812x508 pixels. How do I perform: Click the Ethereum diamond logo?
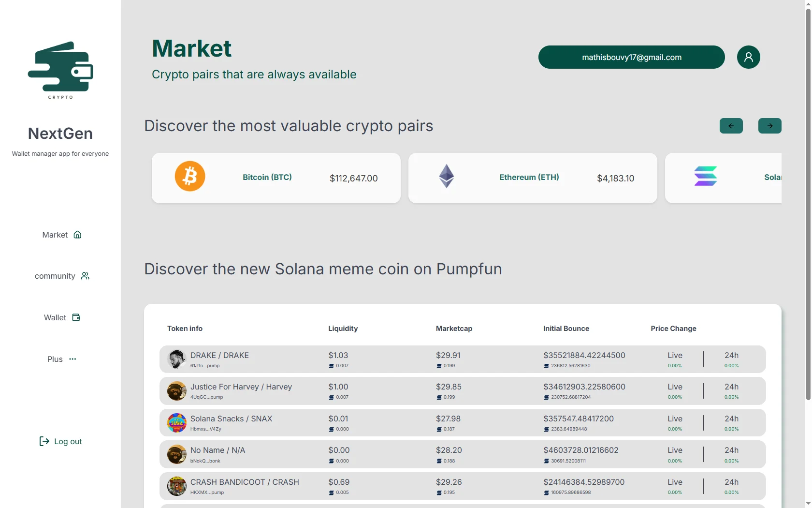pos(447,176)
